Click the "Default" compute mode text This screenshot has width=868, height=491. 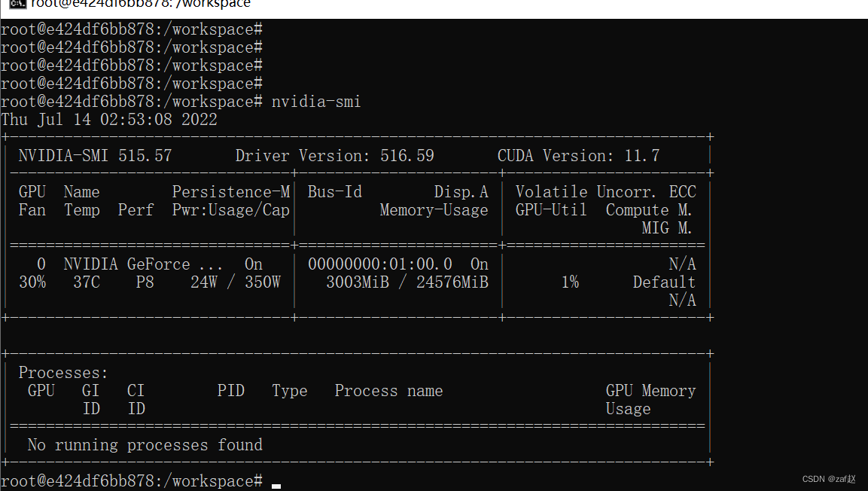(x=663, y=282)
